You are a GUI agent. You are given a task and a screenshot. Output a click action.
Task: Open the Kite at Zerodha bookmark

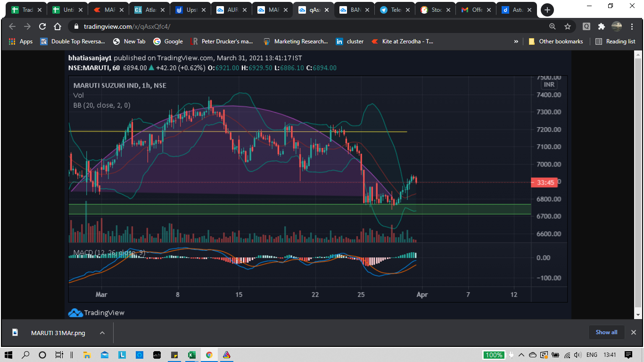[402, 41]
